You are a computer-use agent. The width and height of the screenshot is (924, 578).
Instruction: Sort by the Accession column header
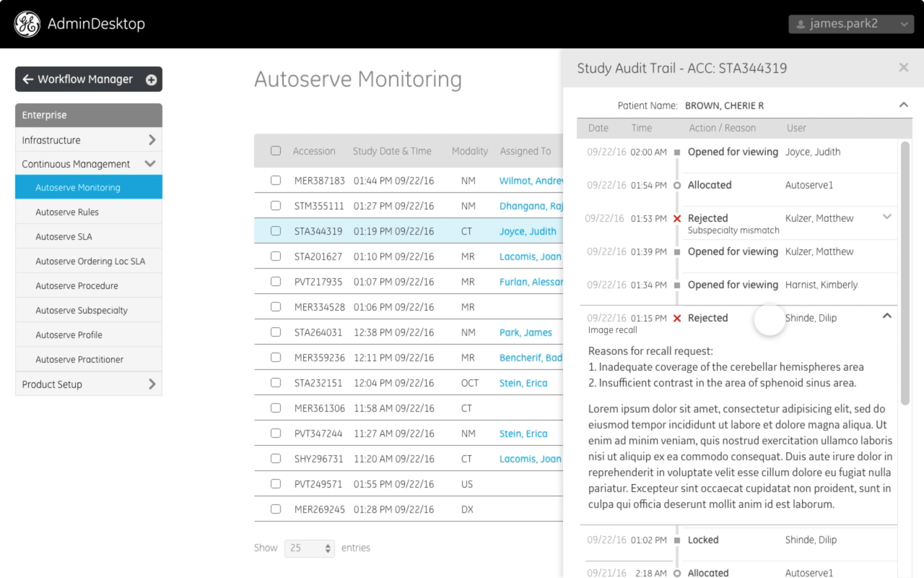[x=314, y=151]
